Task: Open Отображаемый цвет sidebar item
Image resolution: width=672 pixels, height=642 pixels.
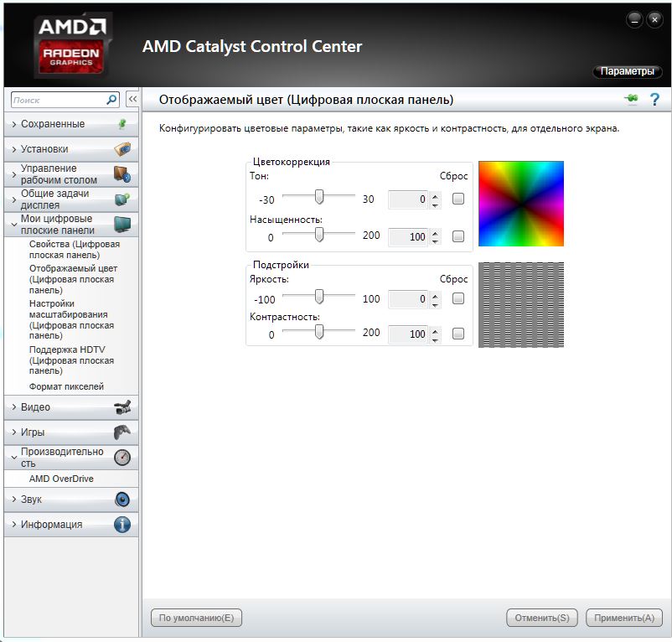Action: click(x=73, y=279)
